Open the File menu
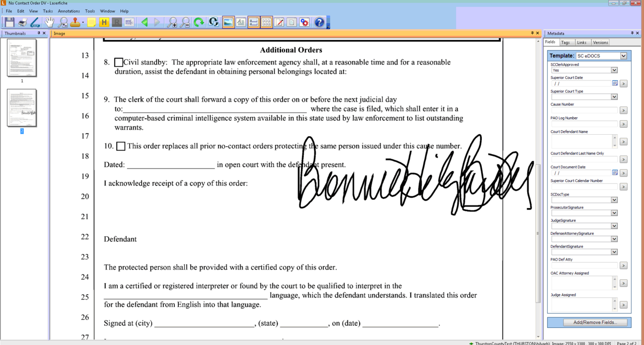The height and width of the screenshot is (345, 644). (9, 11)
